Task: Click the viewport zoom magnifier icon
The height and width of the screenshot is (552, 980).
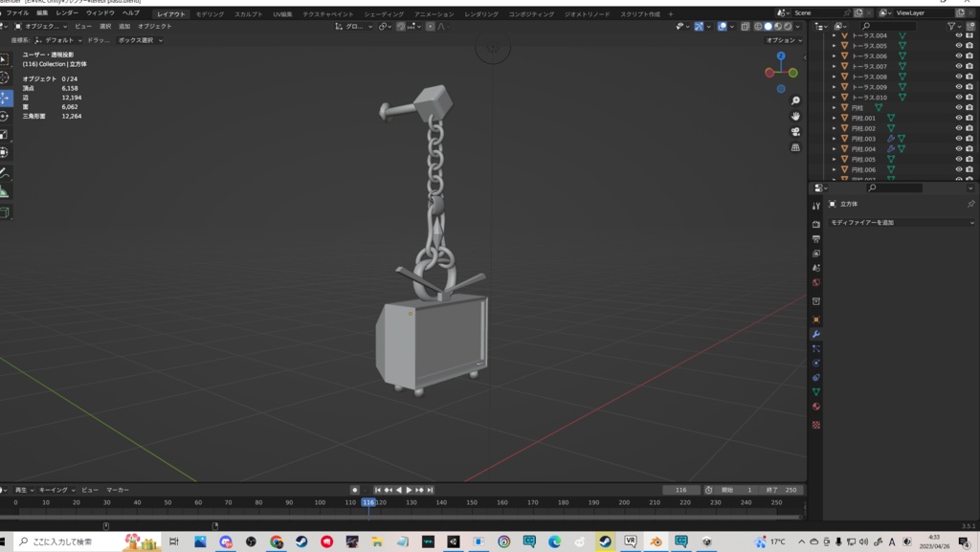Action: (795, 100)
